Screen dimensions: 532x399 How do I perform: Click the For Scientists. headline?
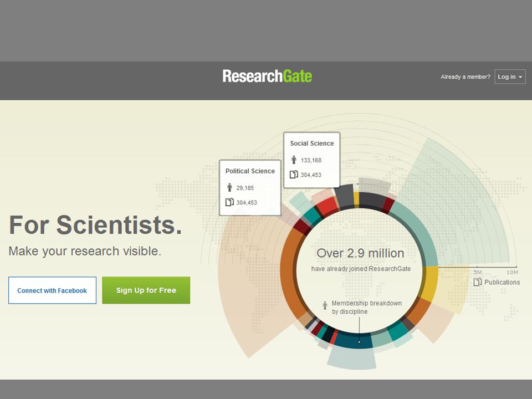click(95, 225)
